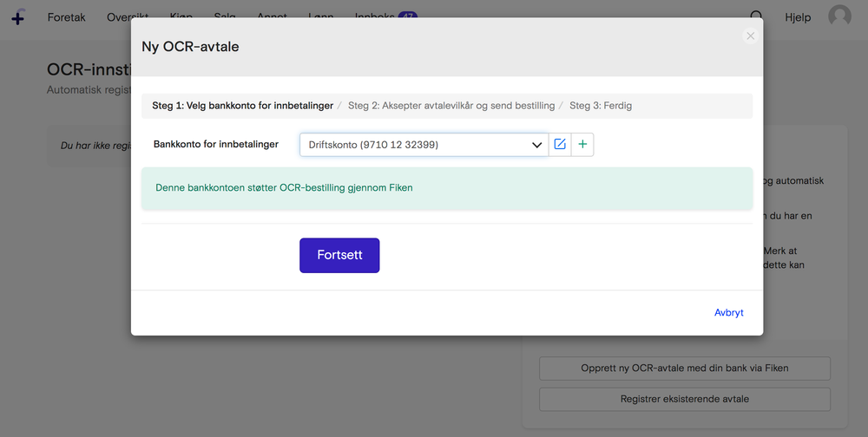Viewport: 868px width, 437px height.
Task: Select Steg 3: Ferdig step
Action: point(601,106)
